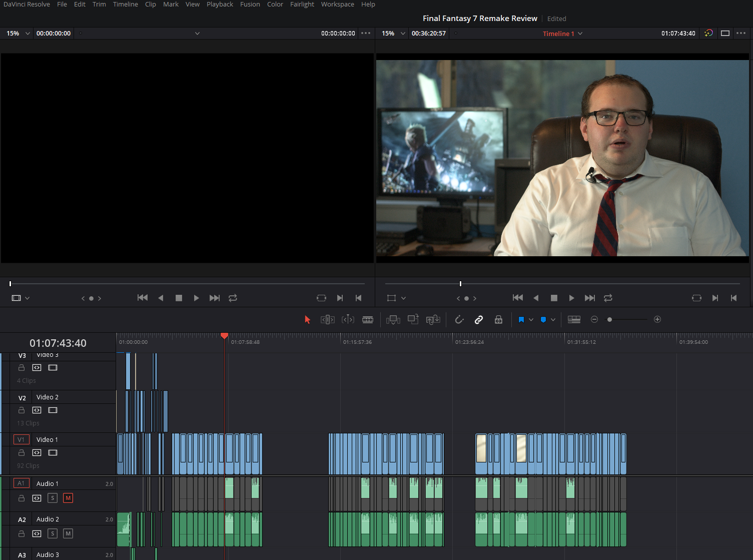
Task: Stop playback in source viewer
Action: (x=179, y=298)
